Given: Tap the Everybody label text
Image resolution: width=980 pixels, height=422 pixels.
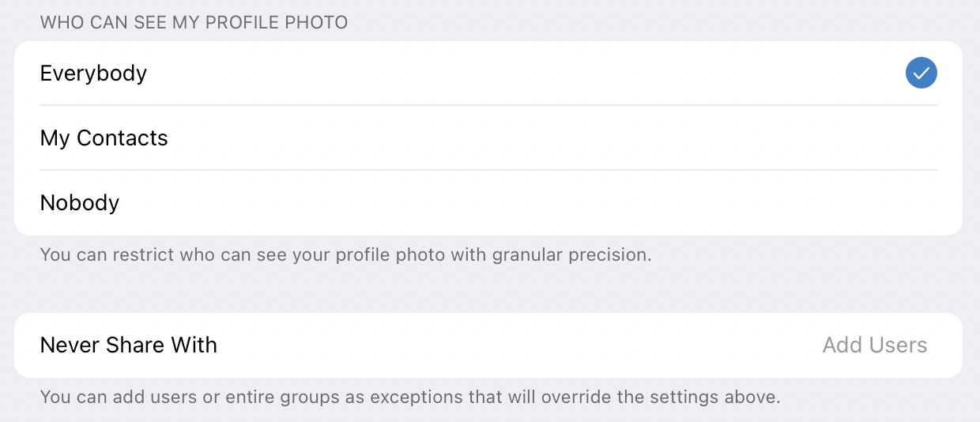Looking at the screenshot, I should coord(93,73).
